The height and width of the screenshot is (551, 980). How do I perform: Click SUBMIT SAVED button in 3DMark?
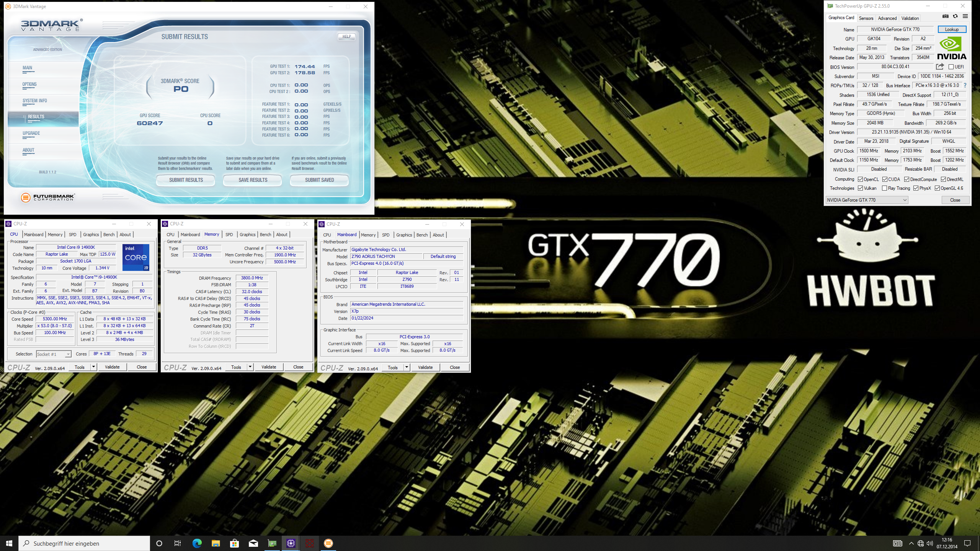[319, 180]
